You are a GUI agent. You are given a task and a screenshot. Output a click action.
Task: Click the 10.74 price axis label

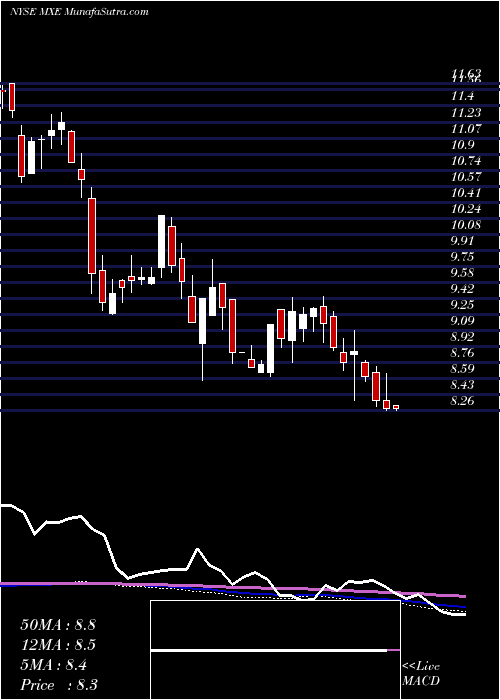point(466,161)
